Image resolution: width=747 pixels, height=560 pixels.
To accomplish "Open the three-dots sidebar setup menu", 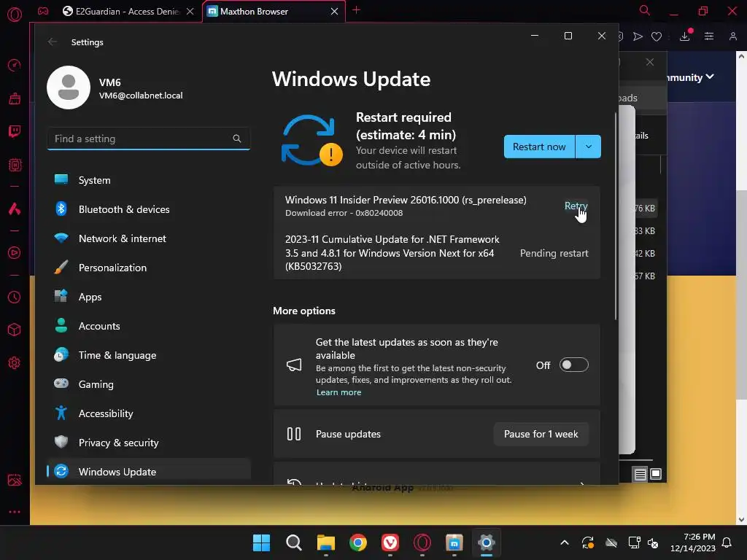I will click(15, 512).
